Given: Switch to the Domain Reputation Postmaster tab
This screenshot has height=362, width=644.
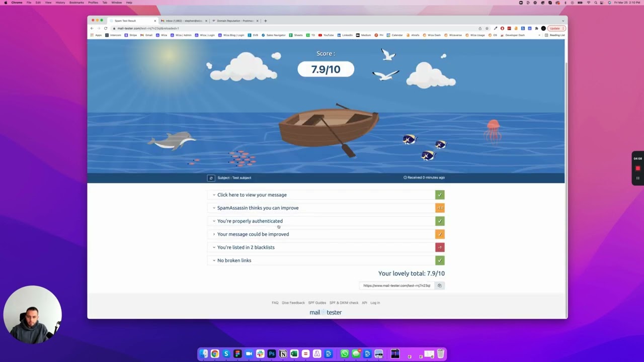Looking at the screenshot, I should 234,21.
